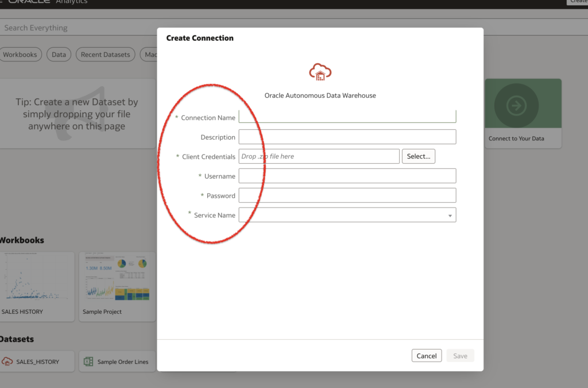Click the Save button in dialog
This screenshot has width=588, height=388.
tap(460, 356)
